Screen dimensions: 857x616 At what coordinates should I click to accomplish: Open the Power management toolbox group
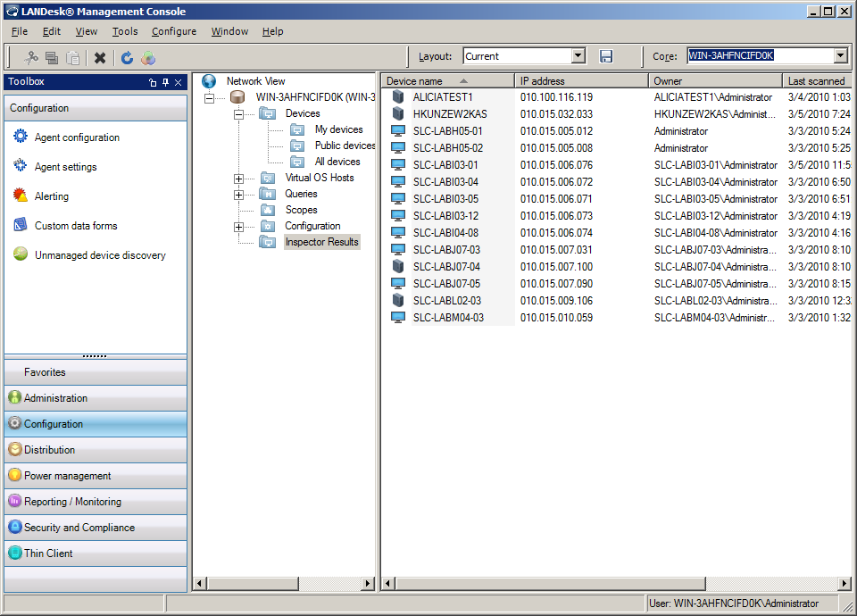coord(96,476)
